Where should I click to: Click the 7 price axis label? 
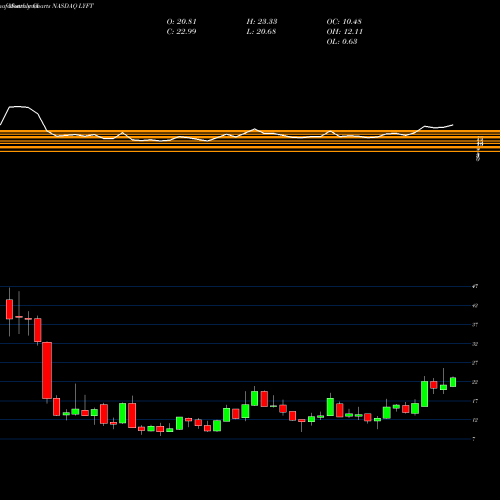pos(474,439)
